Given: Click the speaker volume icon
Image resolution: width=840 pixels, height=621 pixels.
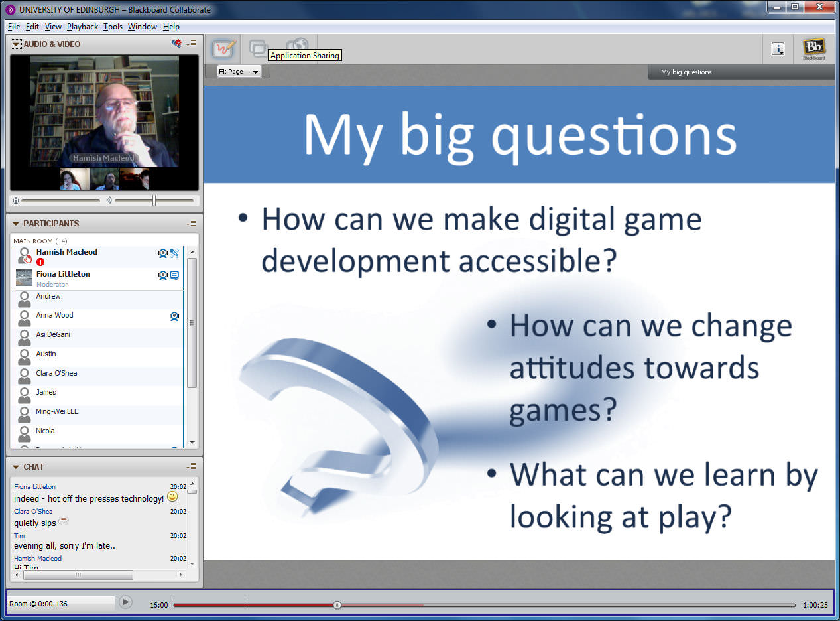Looking at the screenshot, I should (x=109, y=200).
